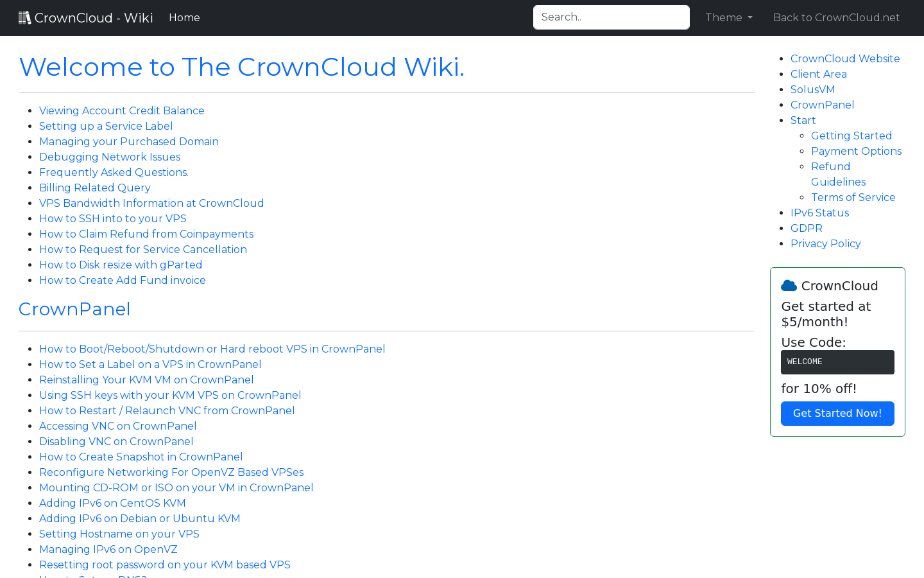Open How to SSH into to your VPS

click(x=113, y=218)
